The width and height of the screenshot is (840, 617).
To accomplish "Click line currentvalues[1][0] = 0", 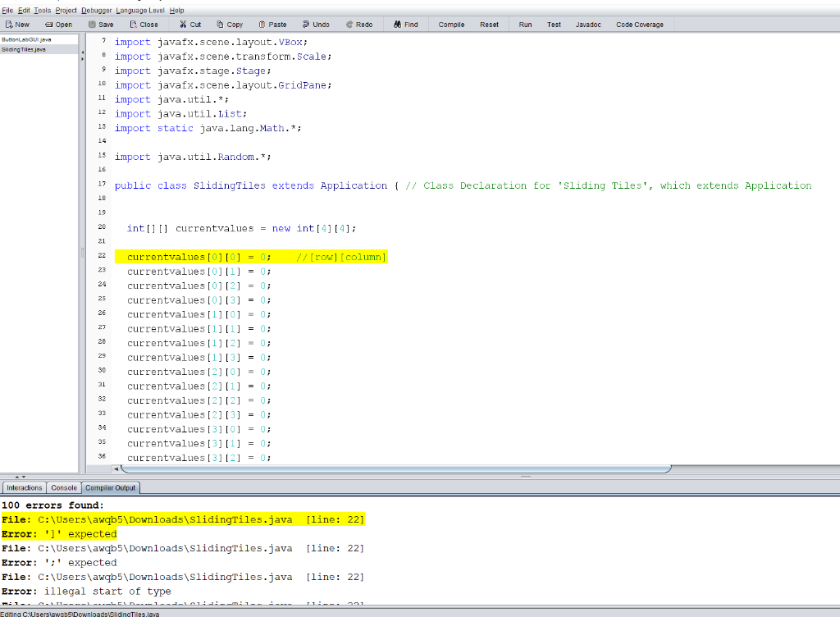I will (199, 314).
